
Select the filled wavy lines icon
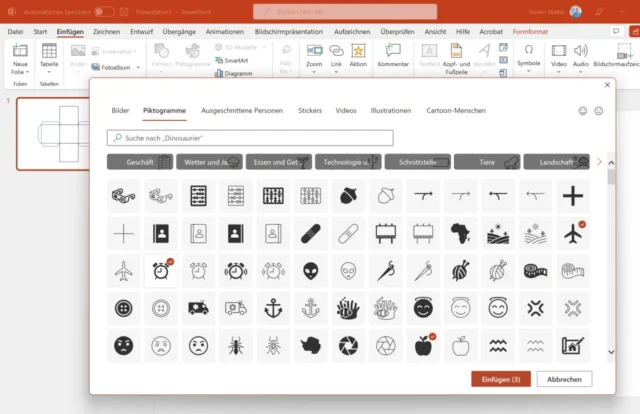(498, 346)
